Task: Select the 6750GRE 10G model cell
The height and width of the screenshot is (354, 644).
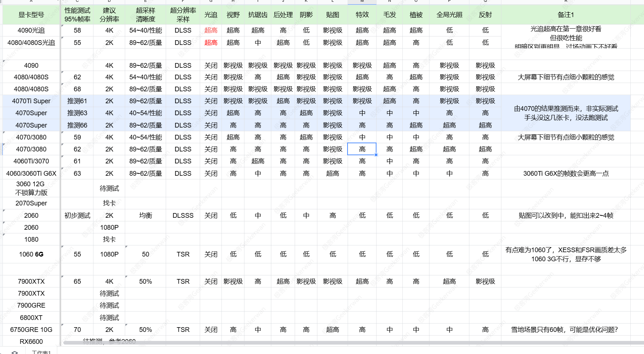Action: click(x=31, y=330)
